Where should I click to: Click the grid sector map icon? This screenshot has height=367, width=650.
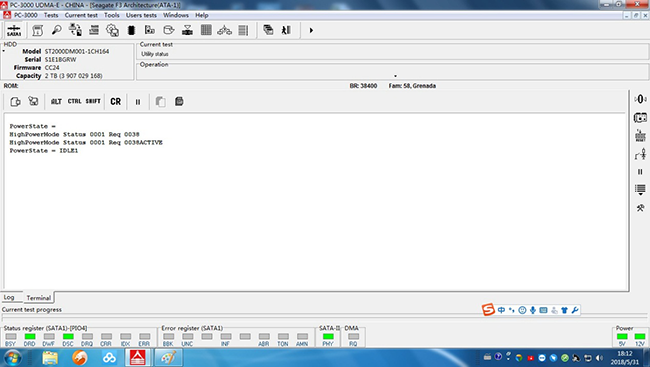coord(206,30)
